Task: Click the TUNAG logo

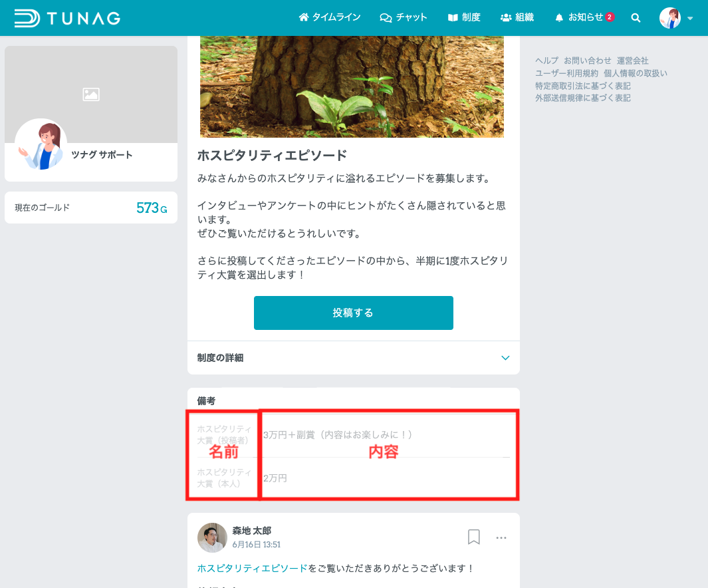Action: pos(67,18)
